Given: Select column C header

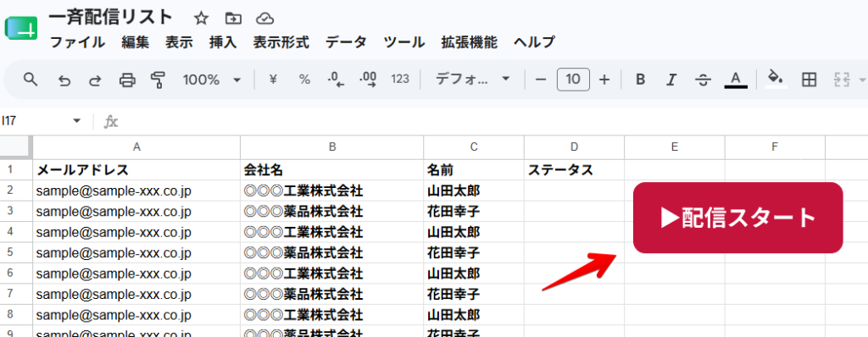Looking at the screenshot, I should [474, 146].
